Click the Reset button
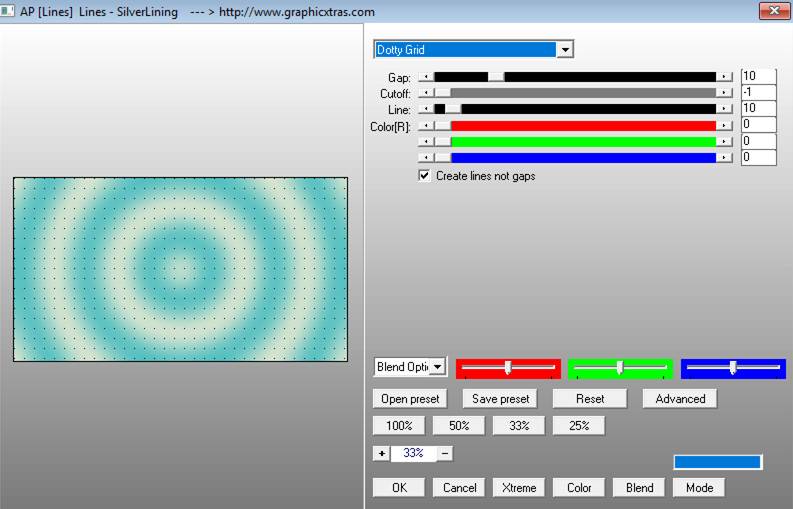 (x=590, y=399)
